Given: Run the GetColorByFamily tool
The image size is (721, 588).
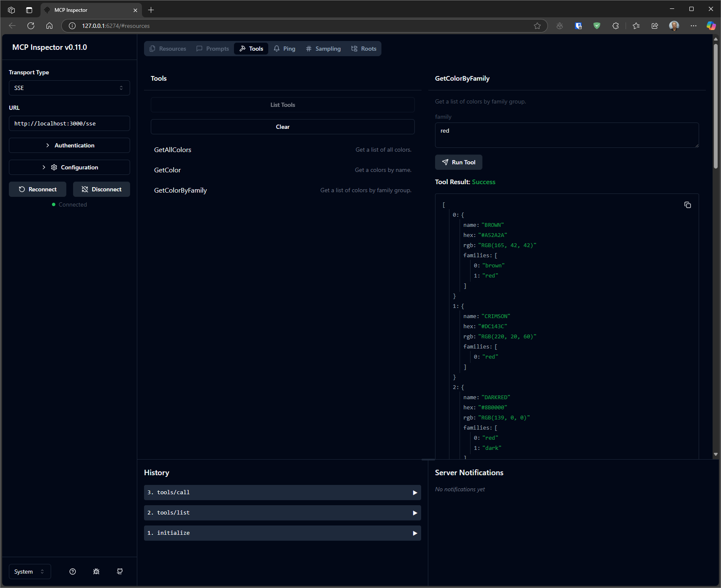Looking at the screenshot, I should pyautogui.click(x=459, y=162).
